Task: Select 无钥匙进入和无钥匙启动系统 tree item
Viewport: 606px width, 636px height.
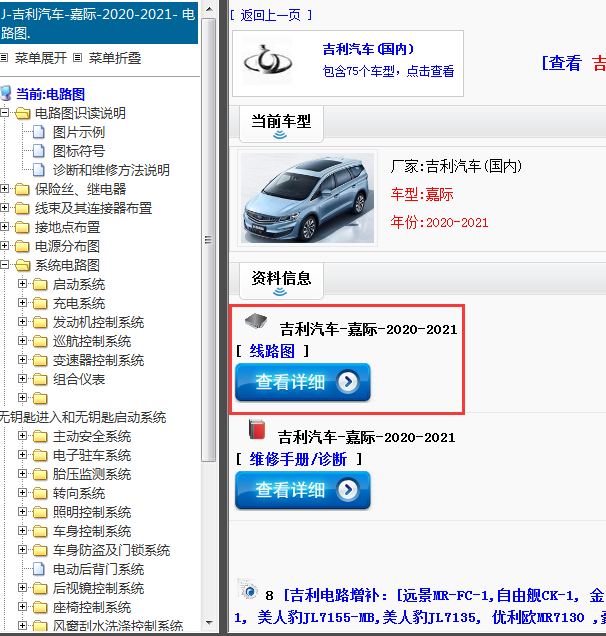Action: (x=83, y=417)
